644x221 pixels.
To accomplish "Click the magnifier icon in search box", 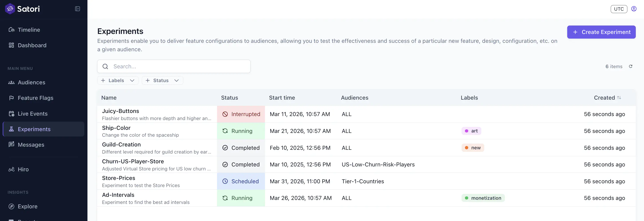I will click(105, 67).
